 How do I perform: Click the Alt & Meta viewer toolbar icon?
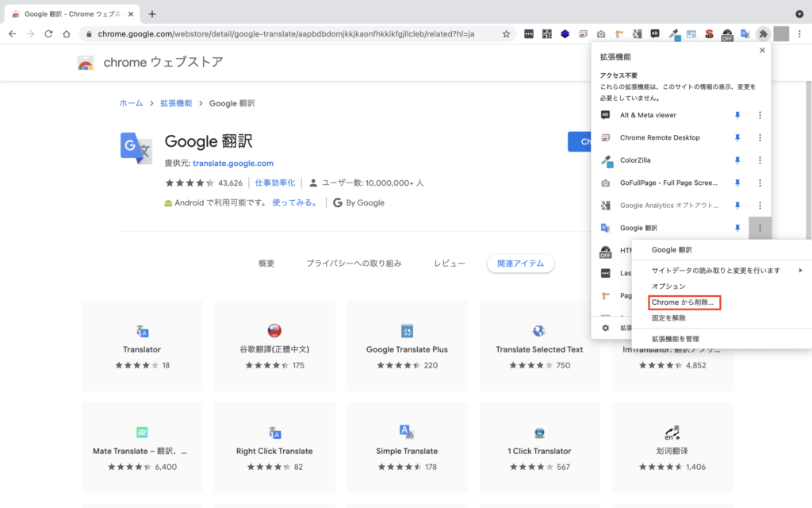(655, 33)
